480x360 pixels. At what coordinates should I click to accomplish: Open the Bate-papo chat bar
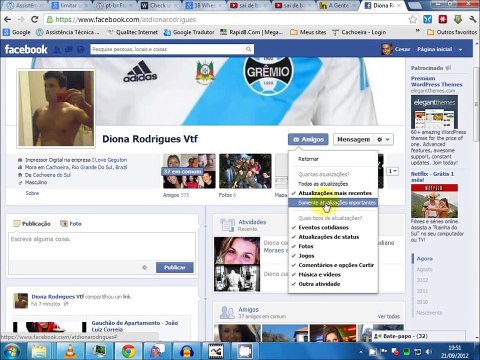(x=418, y=336)
